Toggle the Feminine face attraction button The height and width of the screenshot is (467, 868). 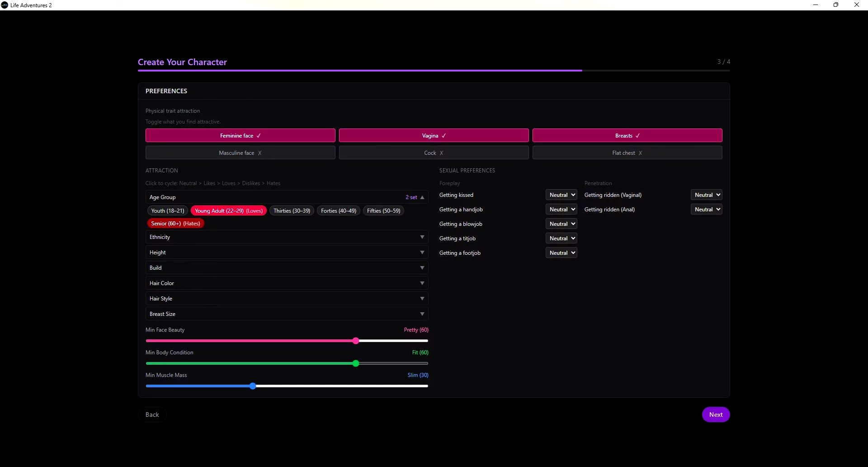240,136
